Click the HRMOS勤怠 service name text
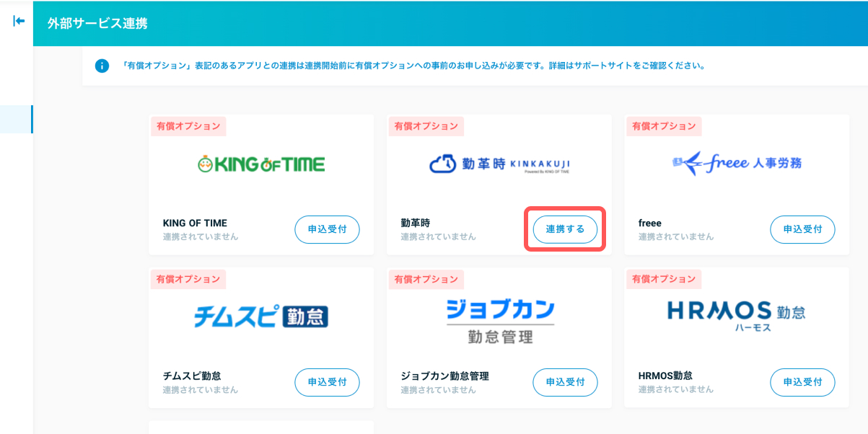Viewport: 868px width, 434px height. [x=665, y=376]
